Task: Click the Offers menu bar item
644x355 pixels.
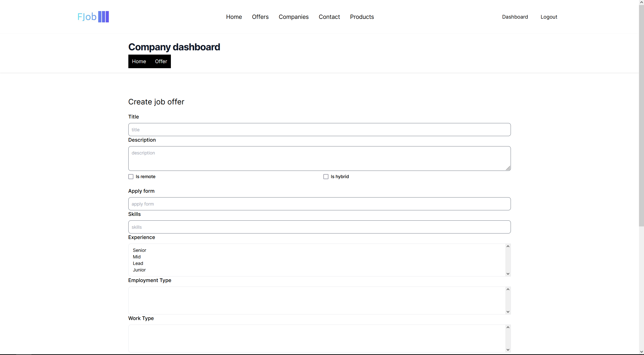Action: coord(260,17)
